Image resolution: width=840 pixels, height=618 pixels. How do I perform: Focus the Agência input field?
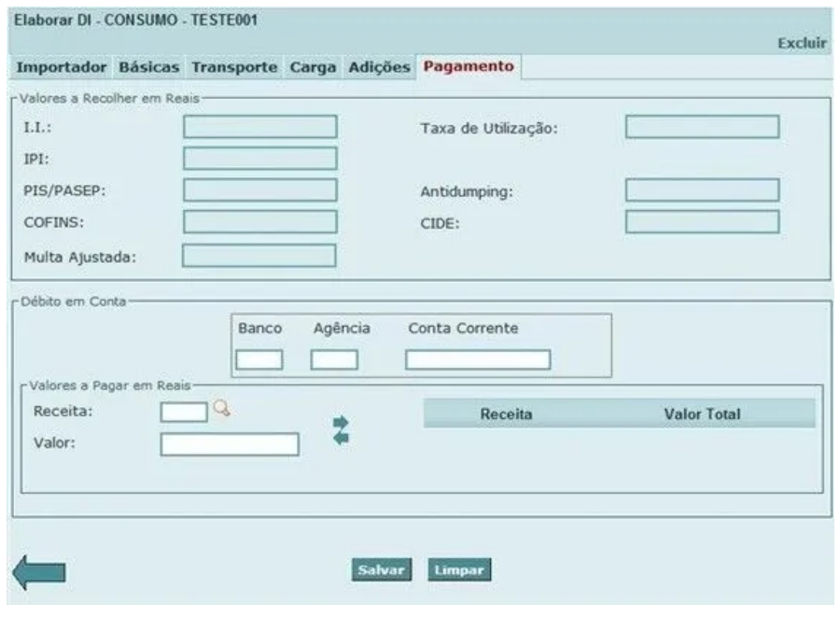[x=334, y=359]
